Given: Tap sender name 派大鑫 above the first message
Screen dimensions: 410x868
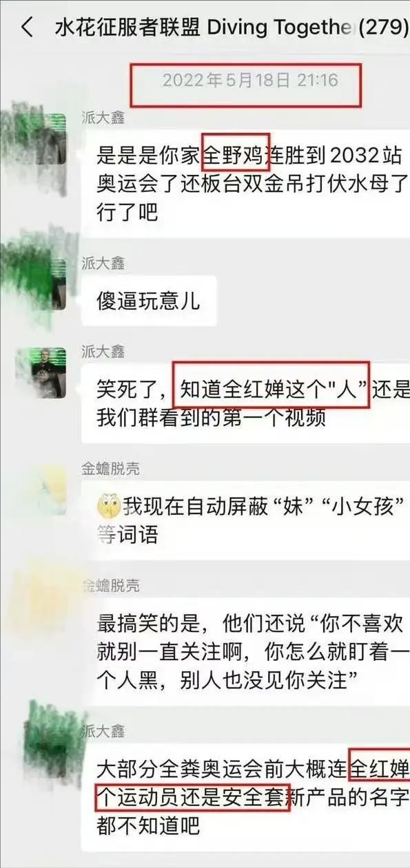Looking at the screenshot, I should (x=103, y=118).
